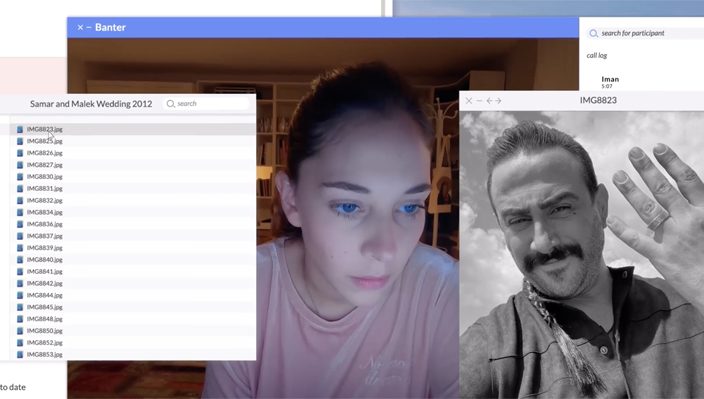Close the IMG8823 image viewer
The width and height of the screenshot is (704, 399).
[469, 101]
